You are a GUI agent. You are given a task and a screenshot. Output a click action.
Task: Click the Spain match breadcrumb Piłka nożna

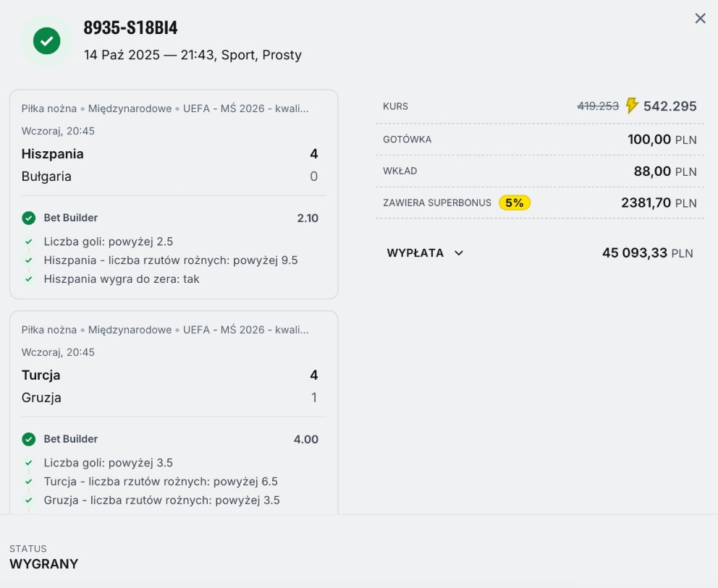click(x=48, y=108)
